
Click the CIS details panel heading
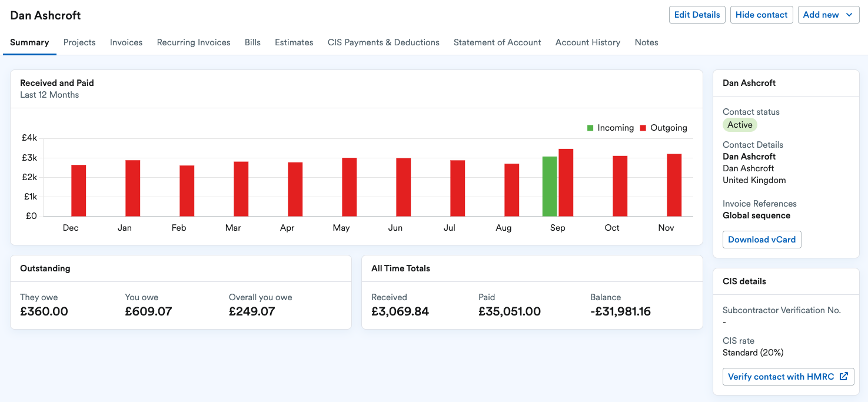744,281
